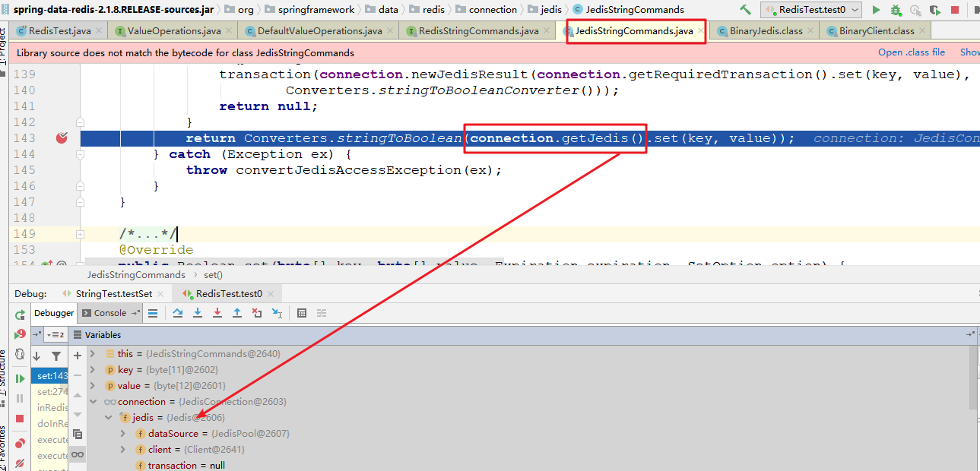Viewport: 980px width, 471px height.
Task: Go to next frame down arrow
Action: click(36, 356)
